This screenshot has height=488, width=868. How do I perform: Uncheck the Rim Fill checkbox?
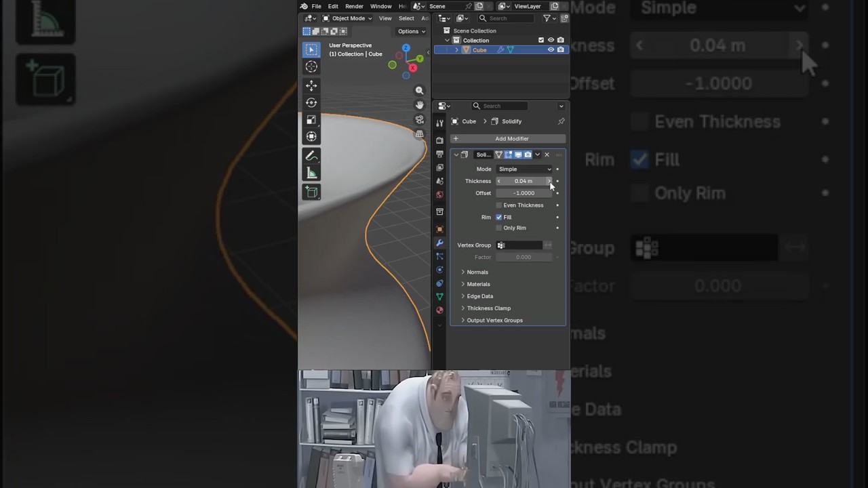point(499,217)
